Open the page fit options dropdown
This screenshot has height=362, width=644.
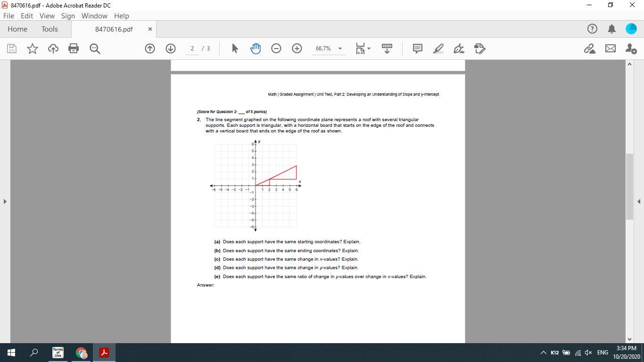click(x=363, y=49)
